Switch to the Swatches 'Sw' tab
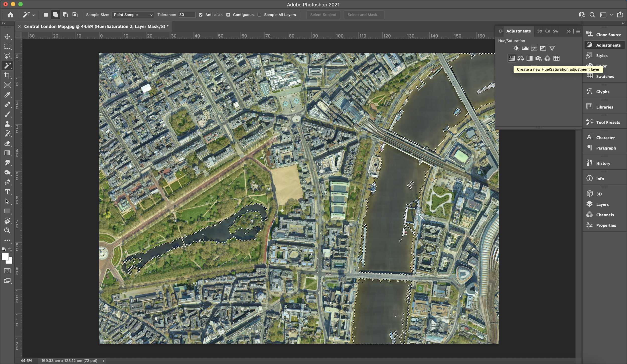 click(556, 31)
